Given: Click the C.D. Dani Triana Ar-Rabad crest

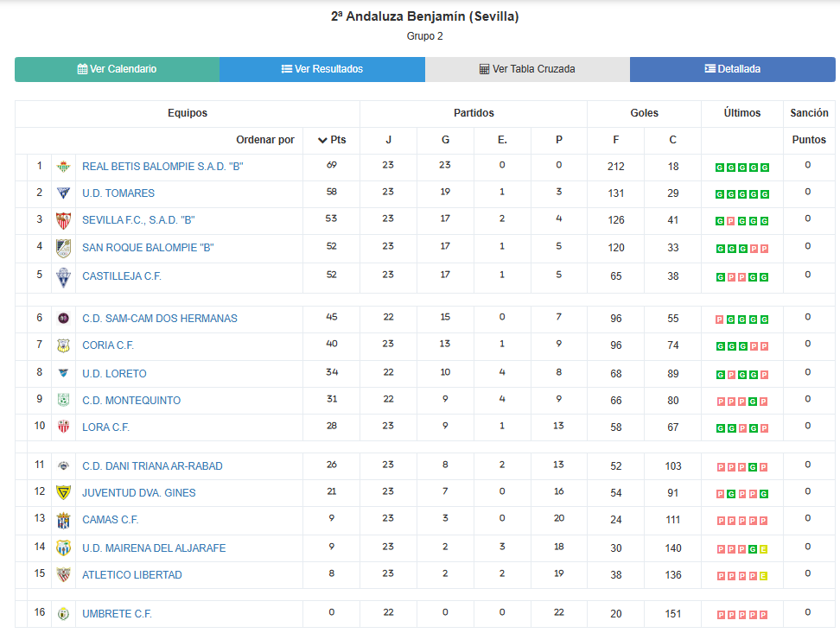Looking at the screenshot, I should pos(63,466).
